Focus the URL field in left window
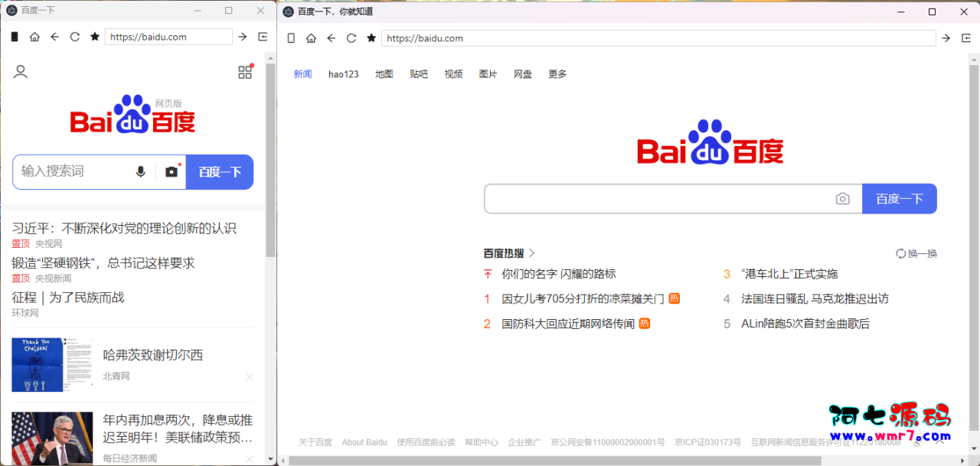The width and height of the screenshot is (980, 466). click(168, 37)
